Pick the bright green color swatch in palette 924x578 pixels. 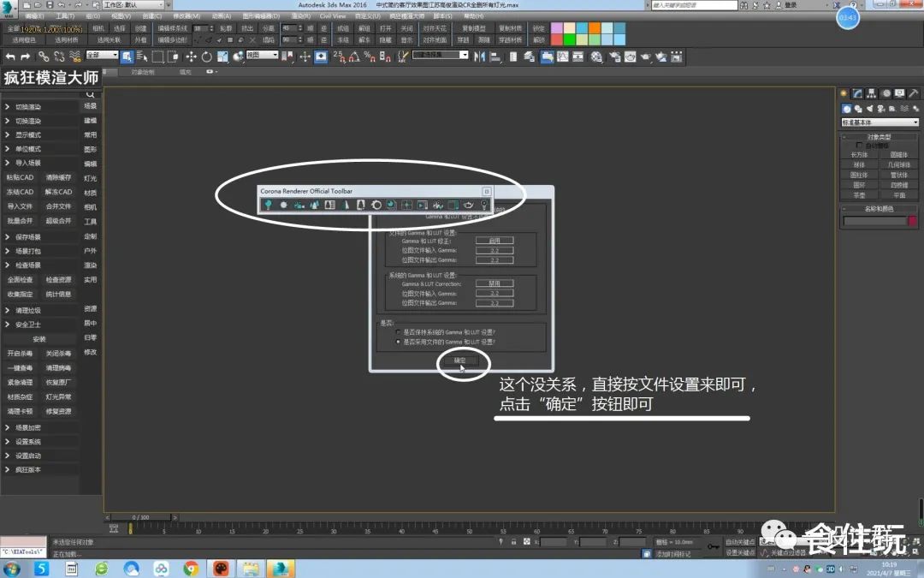(569, 39)
